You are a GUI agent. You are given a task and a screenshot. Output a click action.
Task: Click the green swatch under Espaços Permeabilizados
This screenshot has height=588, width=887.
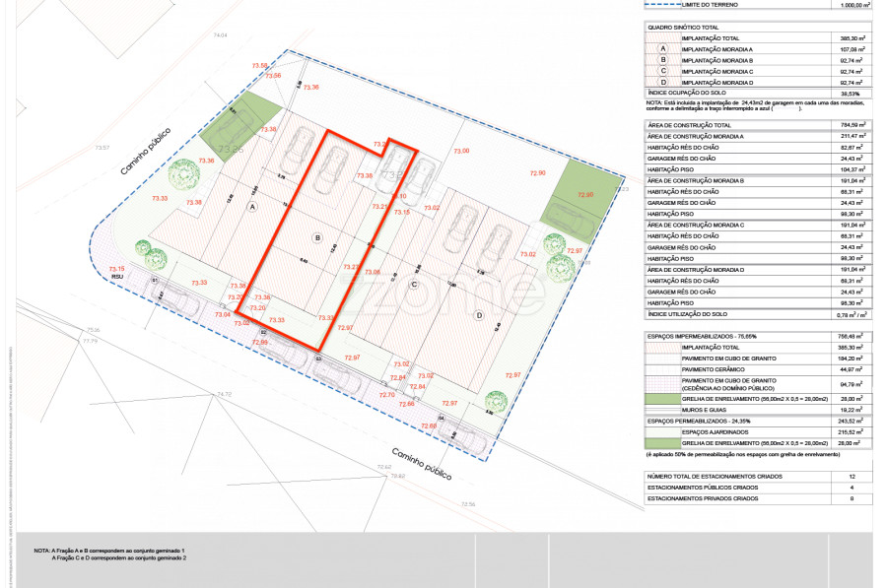pos(663,444)
